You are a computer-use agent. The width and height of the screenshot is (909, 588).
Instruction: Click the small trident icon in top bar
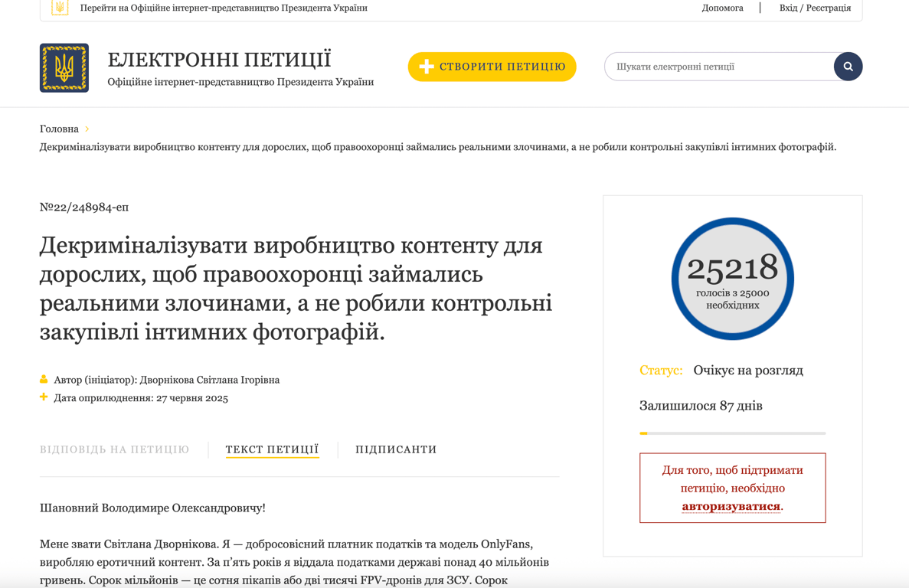click(59, 8)
